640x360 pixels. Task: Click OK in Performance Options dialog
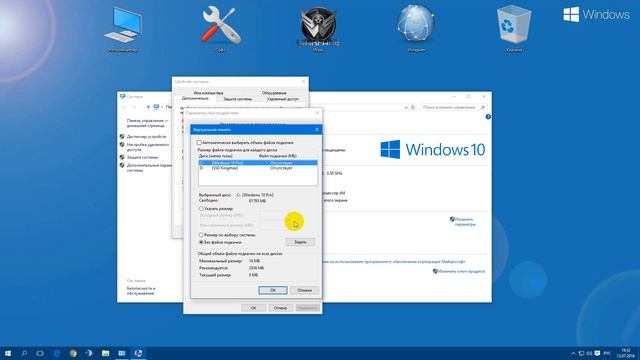[x=253, y=308]
